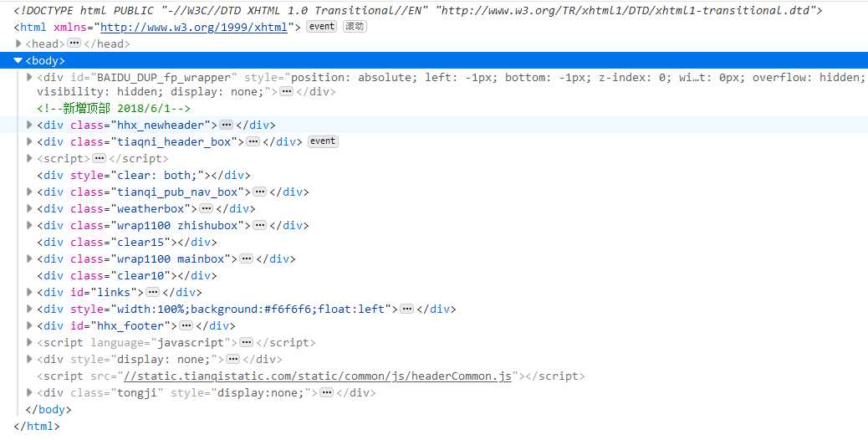Click ellipsis badge in mainbox div
The height and width of the screenshot is (440, 868).
point(247,258)
